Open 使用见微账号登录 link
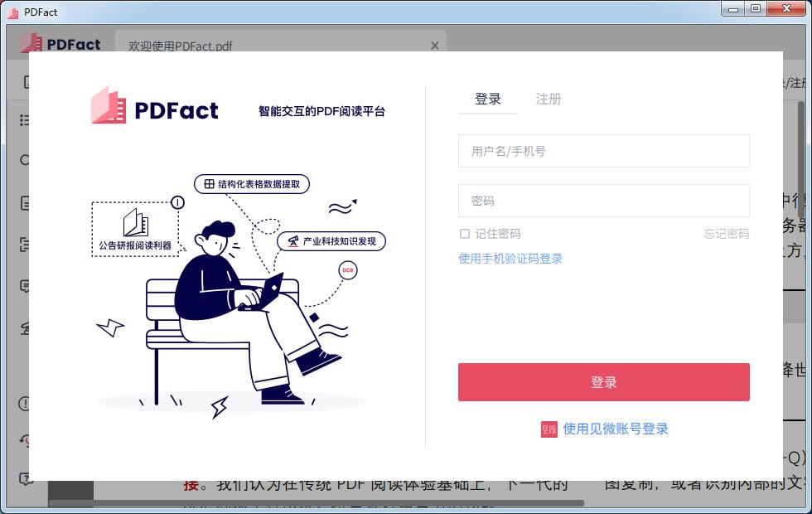 click(x=616, y=429)
